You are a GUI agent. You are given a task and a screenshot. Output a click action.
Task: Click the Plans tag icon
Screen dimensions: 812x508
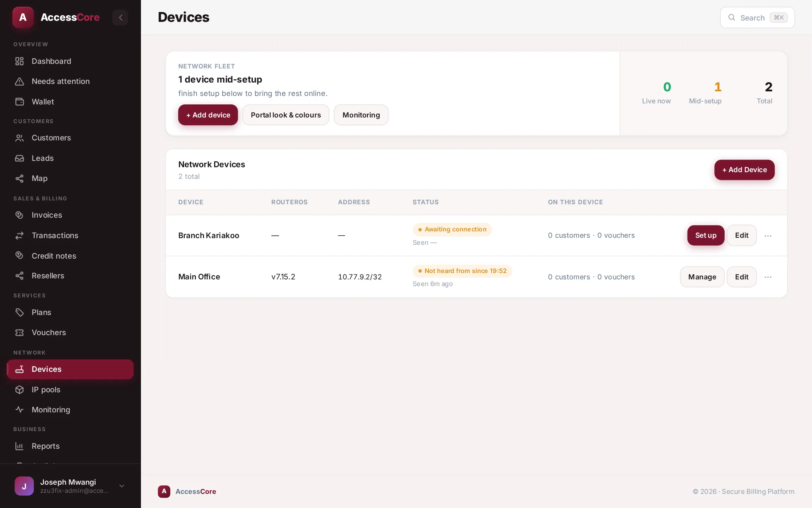pyautogui.click(x=19, y=312)
